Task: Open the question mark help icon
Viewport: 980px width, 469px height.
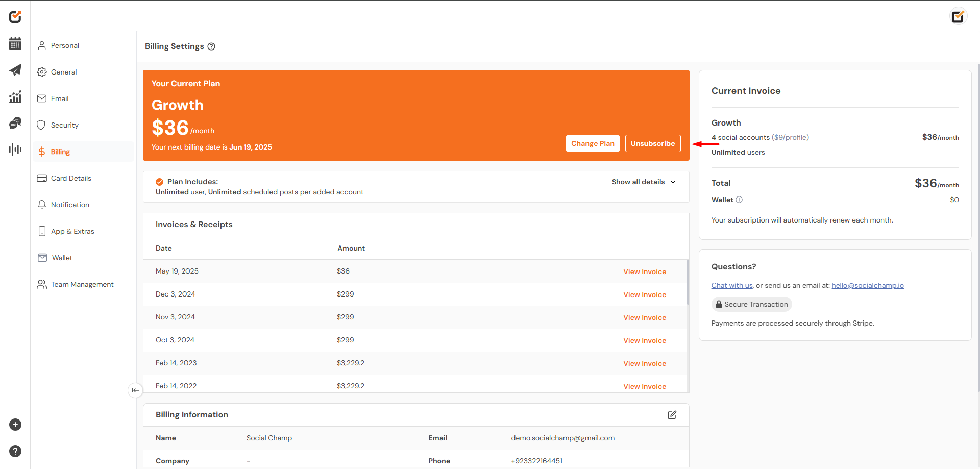Action: click(x=15, y=451)
